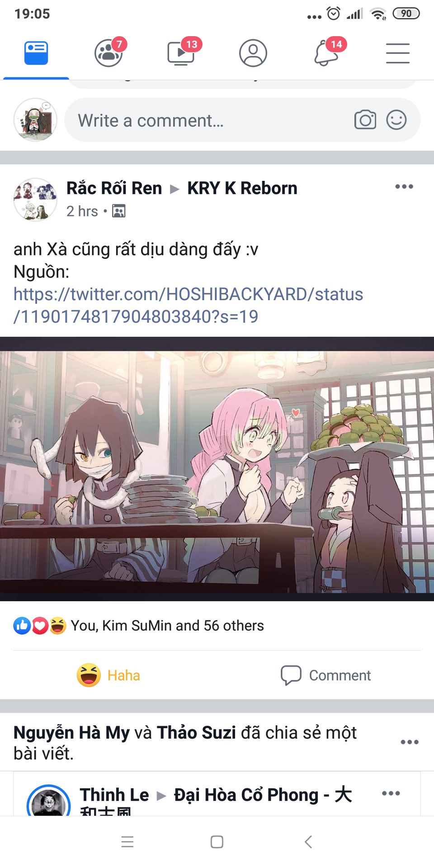The width and height of the screenshot is (434, 868).
Task: Open the anime artwork image in post
Action: [217, 469]
